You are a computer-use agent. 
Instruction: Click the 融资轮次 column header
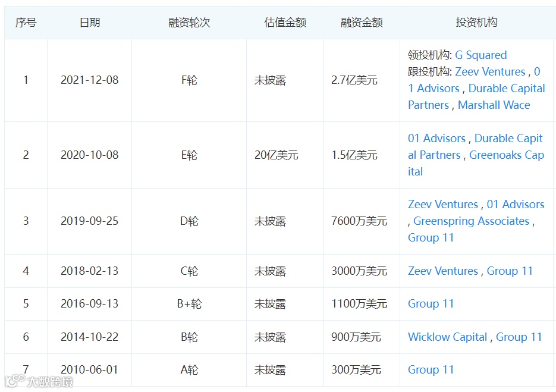[189, 23]
